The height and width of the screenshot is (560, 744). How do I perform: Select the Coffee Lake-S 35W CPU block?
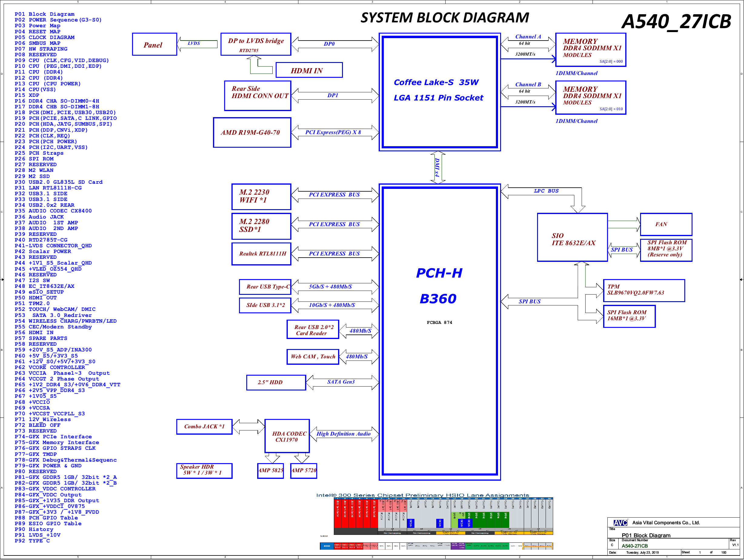click(439, 91)
